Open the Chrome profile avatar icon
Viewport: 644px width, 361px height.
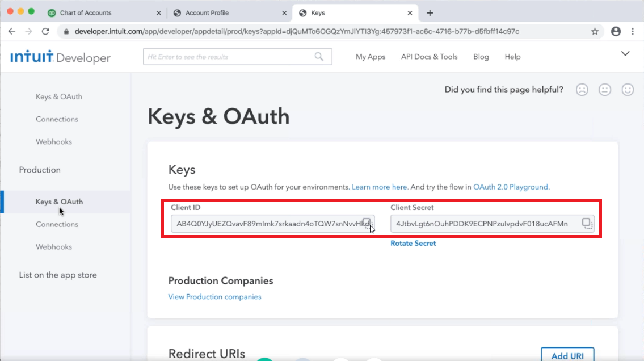coord(616,31)
